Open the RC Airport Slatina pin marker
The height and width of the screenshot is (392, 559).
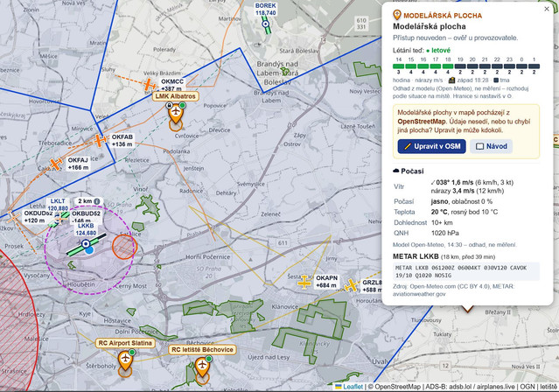(125, 360)
